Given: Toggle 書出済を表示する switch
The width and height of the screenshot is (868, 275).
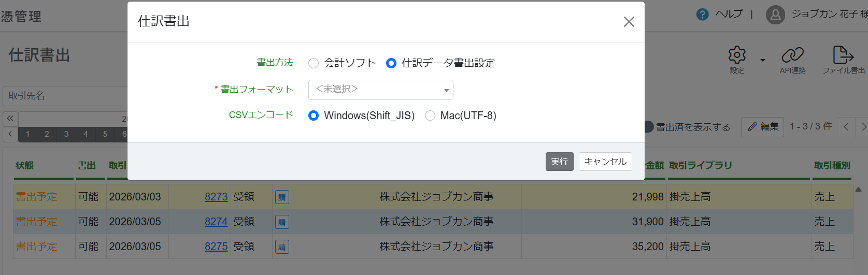Looking at the screenshot, I should [648, 127].
